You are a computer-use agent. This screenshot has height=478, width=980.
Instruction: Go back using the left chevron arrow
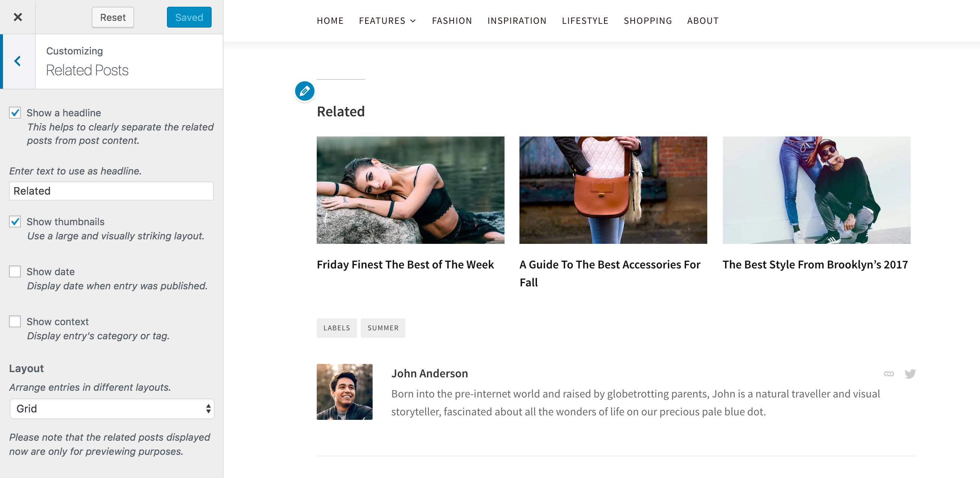[x=18, y=61]
